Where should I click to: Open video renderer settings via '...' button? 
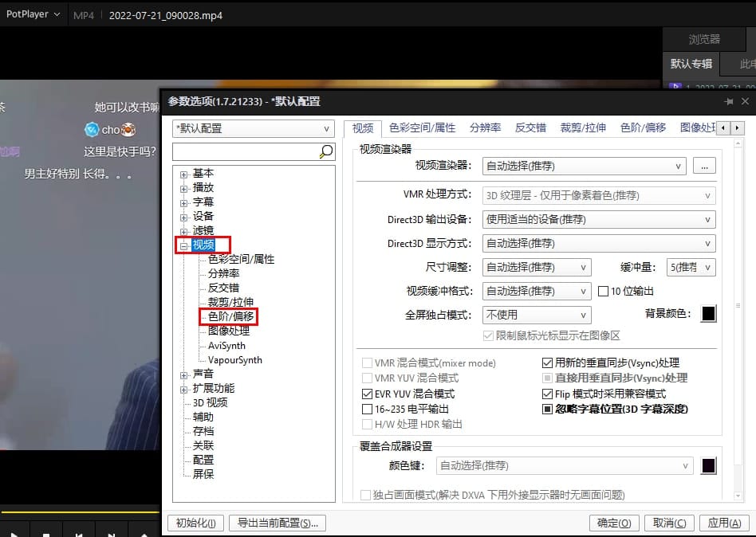pyautogui.click(x=704, y=166)
